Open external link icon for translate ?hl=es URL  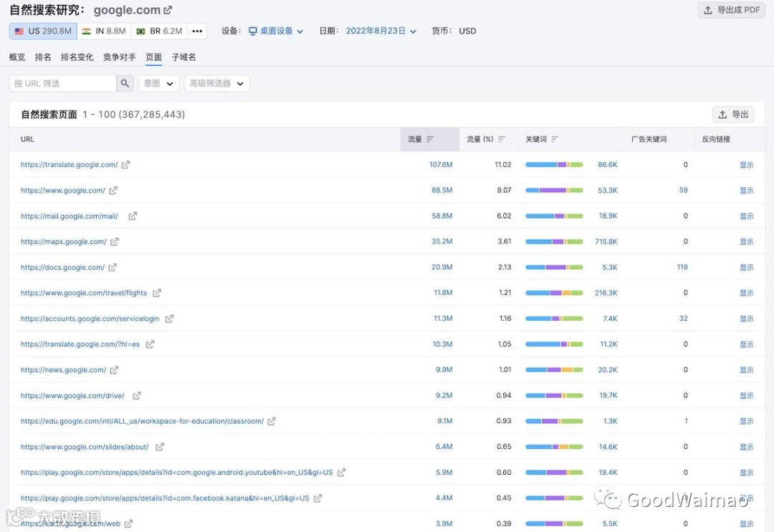click(x=150, y=344)
